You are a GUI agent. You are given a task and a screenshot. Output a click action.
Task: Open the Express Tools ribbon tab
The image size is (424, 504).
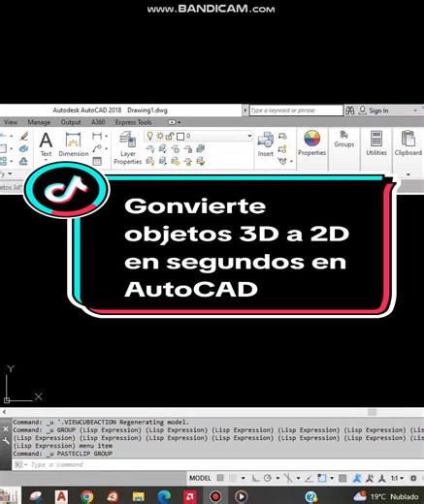tap(134, 122)
